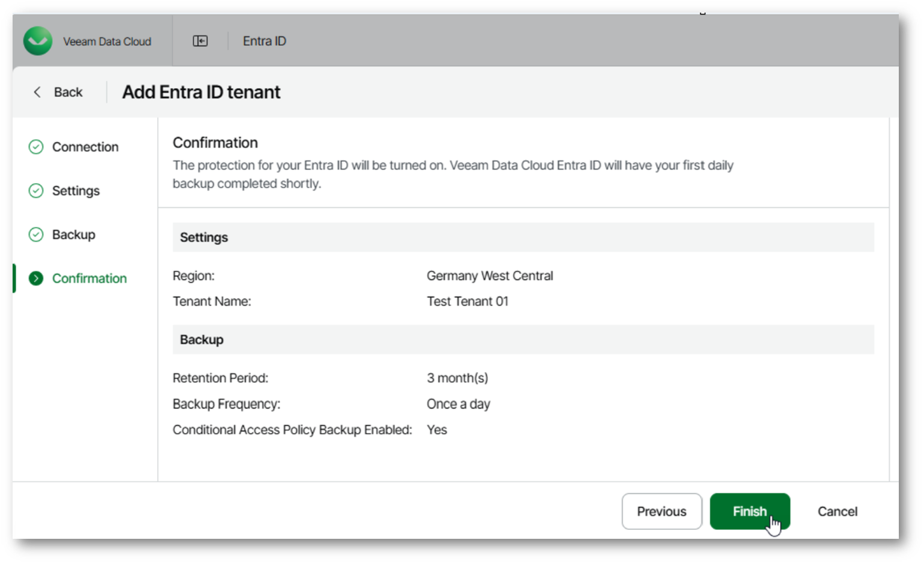Go to the Settings wizard step
Viewport: 924px width, 564px height.
point(76,191)
